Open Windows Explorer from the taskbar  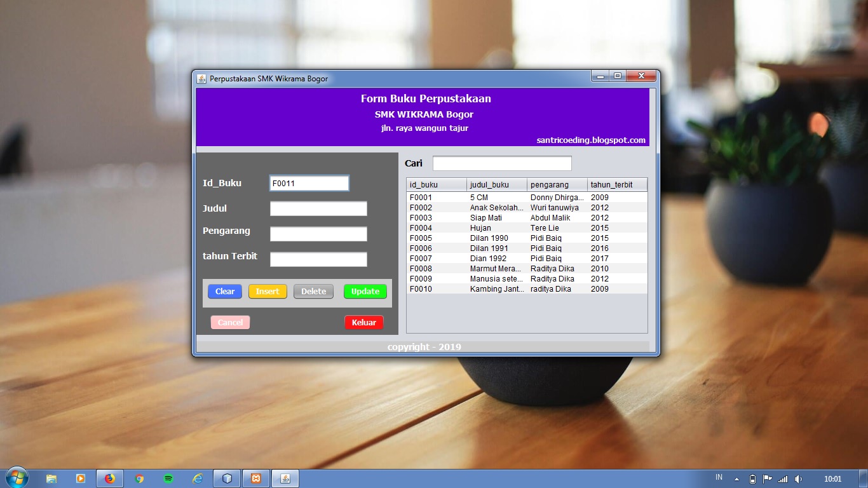point(51,478)
